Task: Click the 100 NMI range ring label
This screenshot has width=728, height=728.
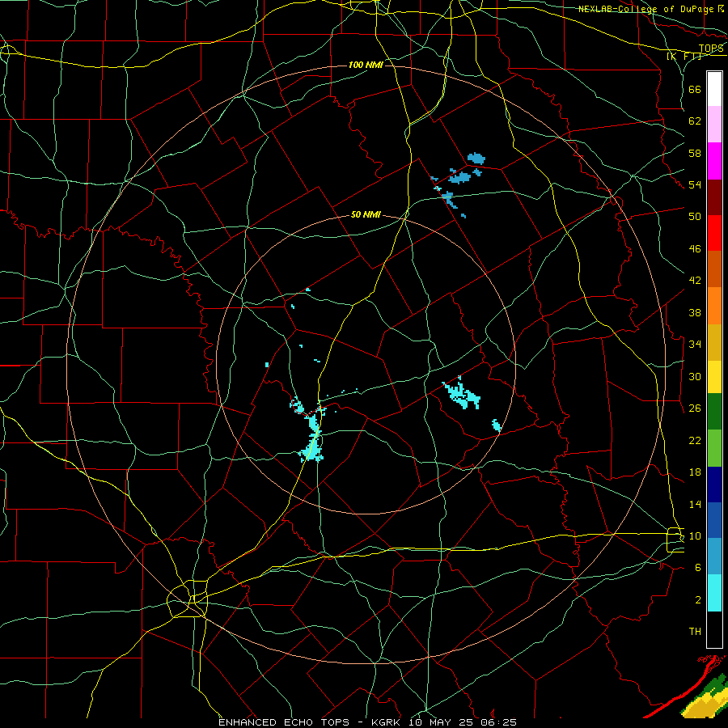Action: pos(366,65)
